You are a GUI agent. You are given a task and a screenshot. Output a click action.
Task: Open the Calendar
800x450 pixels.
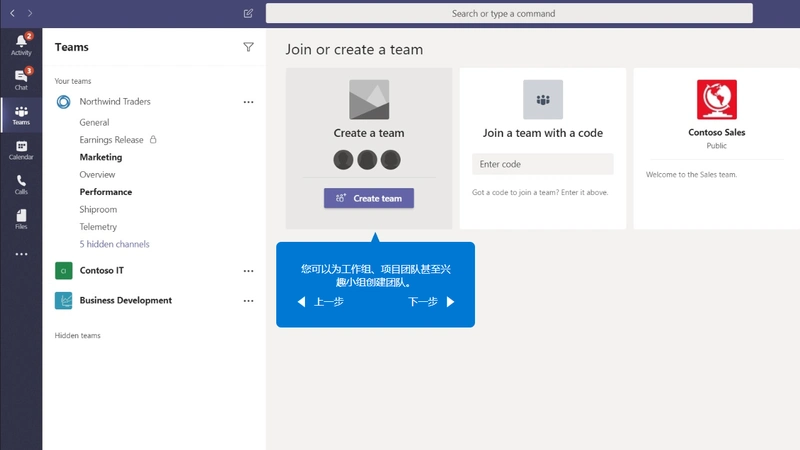(x=21, y=150)
